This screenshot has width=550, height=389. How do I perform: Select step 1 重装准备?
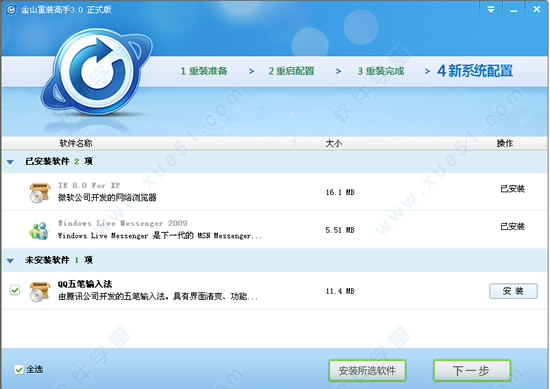pyautogui.click(x=203, y=71)
